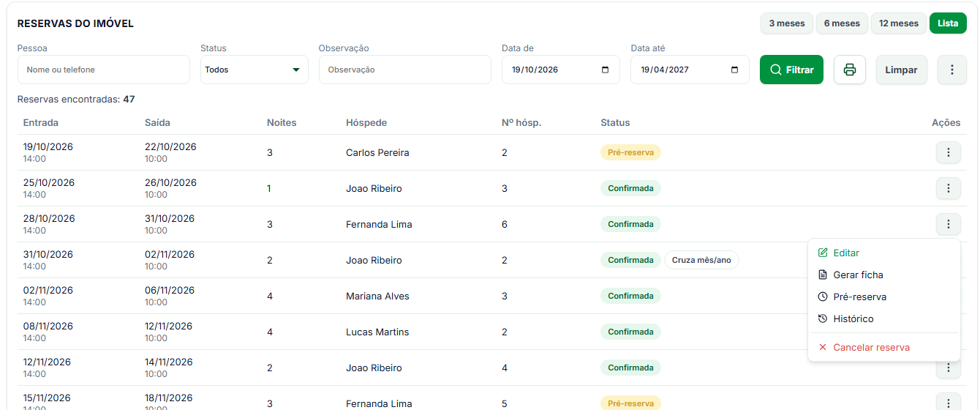
Task: Click the Noites column header
Action: point(282,122)
